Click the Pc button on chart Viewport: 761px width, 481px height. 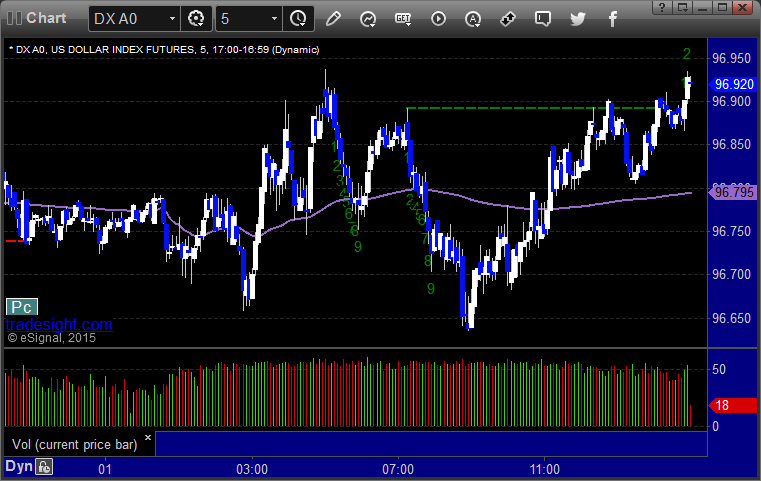click(22, 307)
